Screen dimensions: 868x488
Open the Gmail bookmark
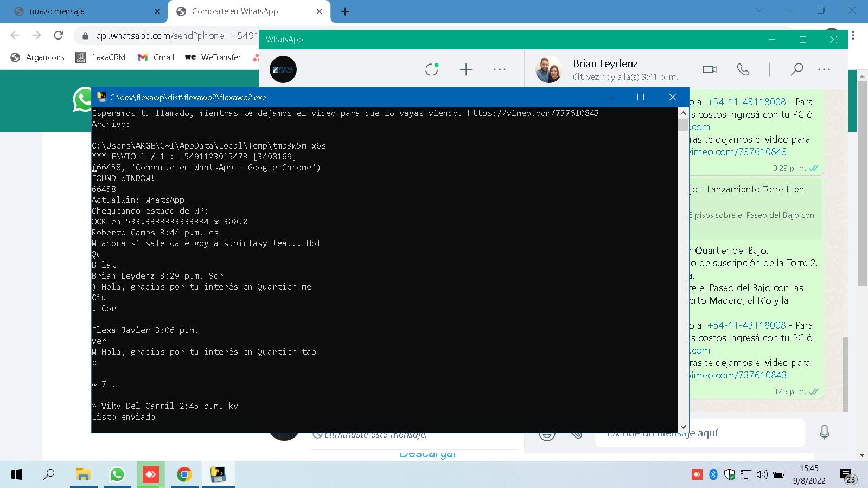coord(156,57)
